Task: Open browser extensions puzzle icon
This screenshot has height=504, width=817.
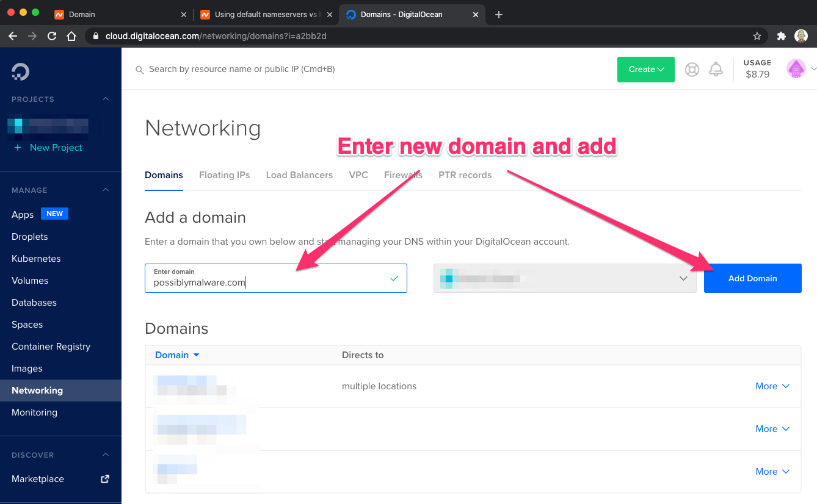Action: [781, 36]
